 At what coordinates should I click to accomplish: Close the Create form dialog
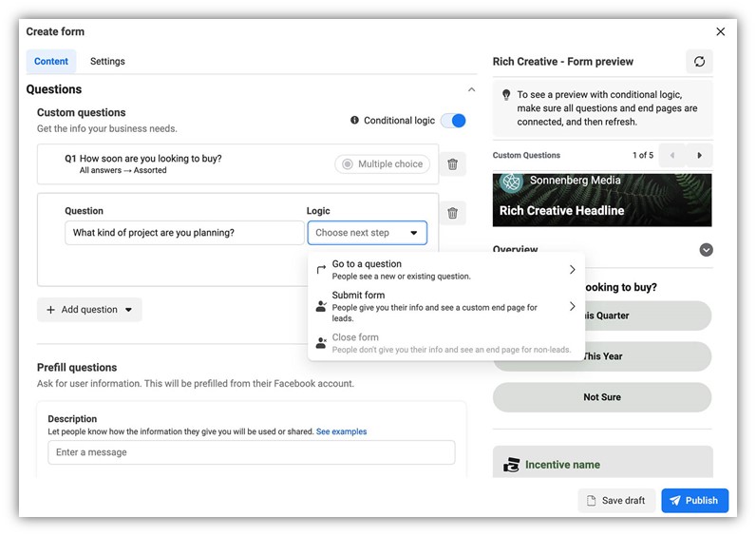(x=720, y=32)
